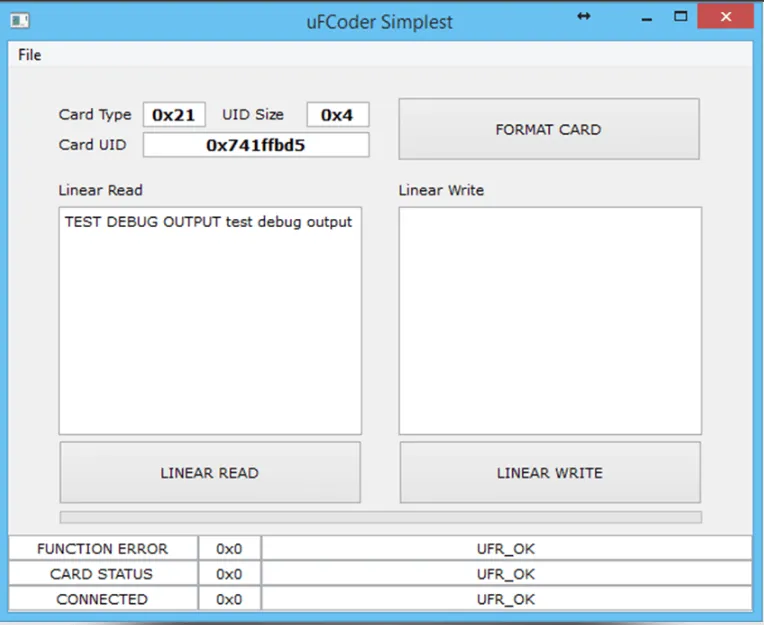
Task: Click the Card UID field 0x741ffbd5
Action: click(x=256, y=145)
